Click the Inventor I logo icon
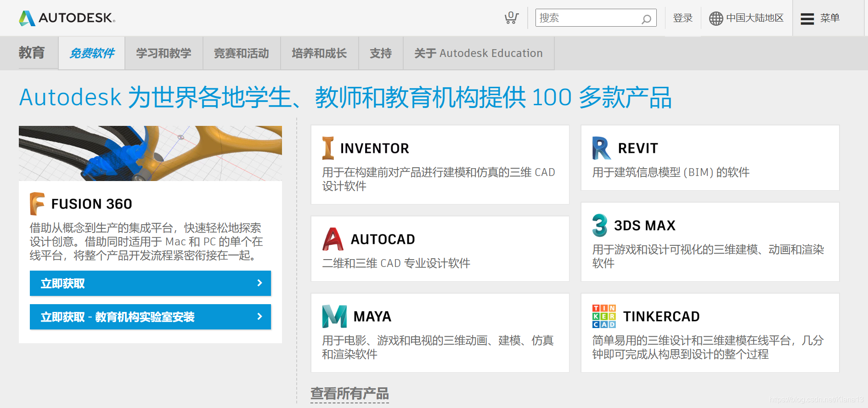The image size is (868, 408). click(328, 148)
